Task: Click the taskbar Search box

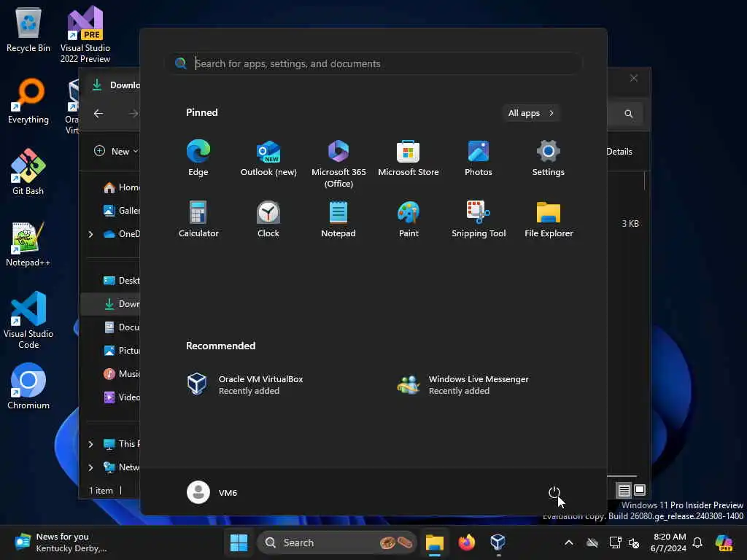Action: coord(337,542)
